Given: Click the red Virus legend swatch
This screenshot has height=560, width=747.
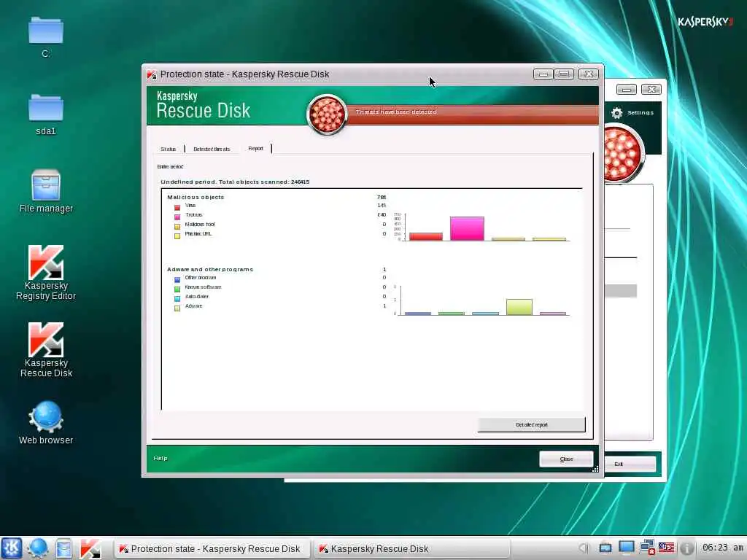Looking at the screenshot, I should point(177,207).
